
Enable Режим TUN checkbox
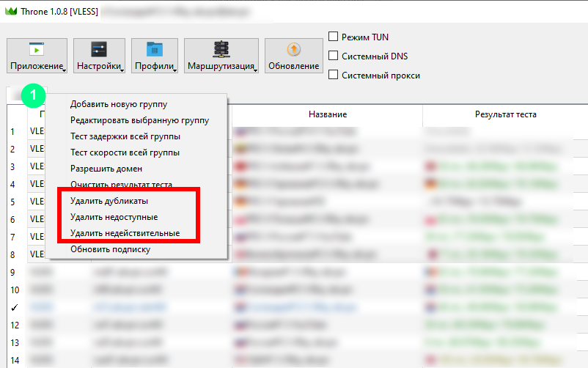click(x=334, y=36)
